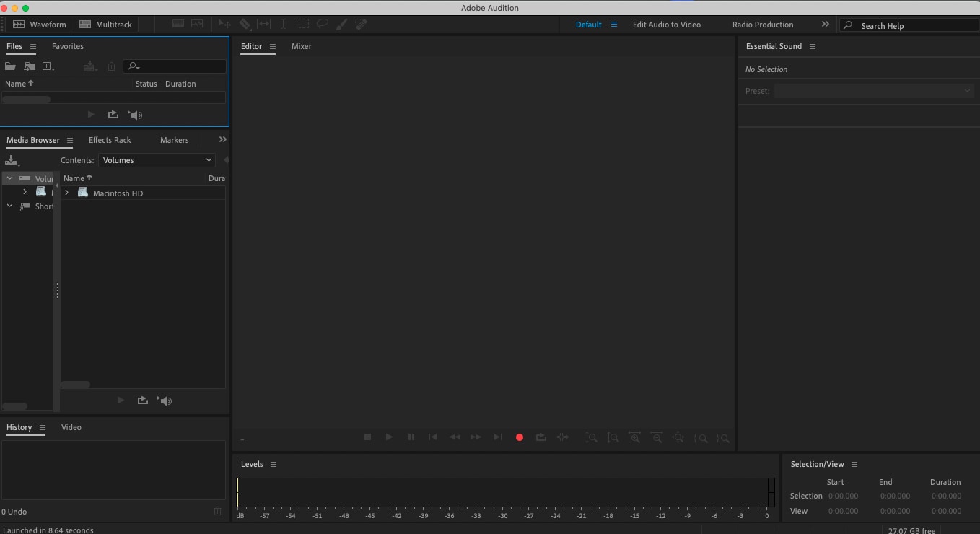Move playhead to previous marker
This screenshot has width=980, height=534.
point(433,437)
